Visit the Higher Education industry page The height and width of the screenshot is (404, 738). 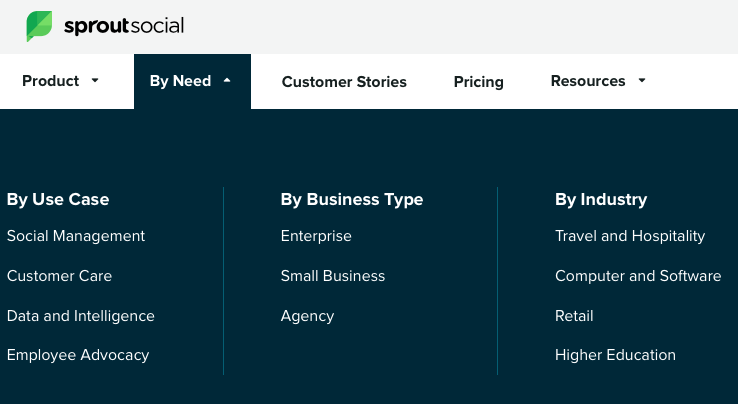click(x=615, y=355)
